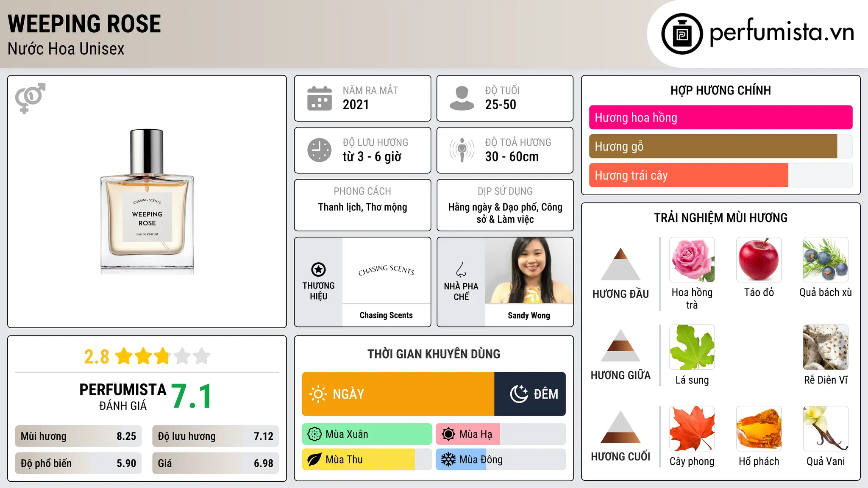Screen dimensions: 868x488
Task: Click the last gray rating star
Action: (x=202, y=356)
